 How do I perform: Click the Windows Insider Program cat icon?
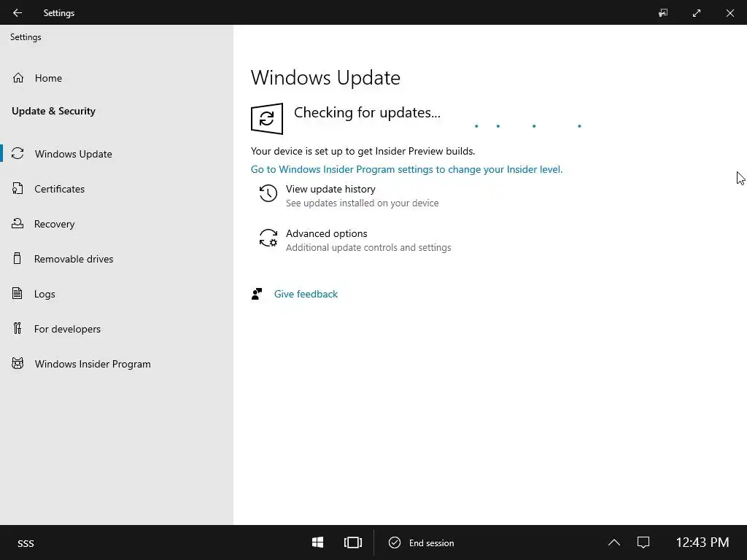pyautogui.click(x=18, y=364)
